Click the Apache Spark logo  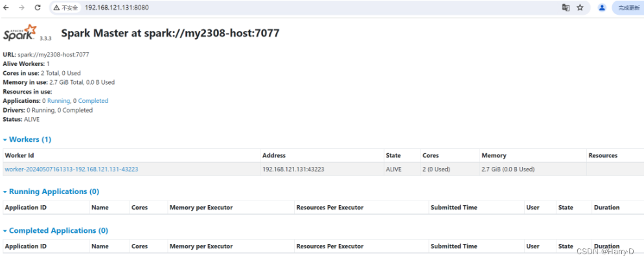pos(20,32)
